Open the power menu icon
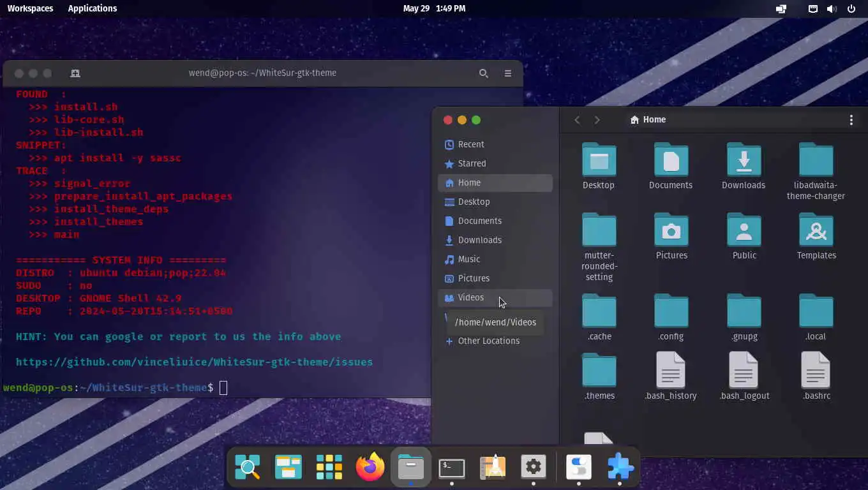868x490 pixels. click(851, 8)
